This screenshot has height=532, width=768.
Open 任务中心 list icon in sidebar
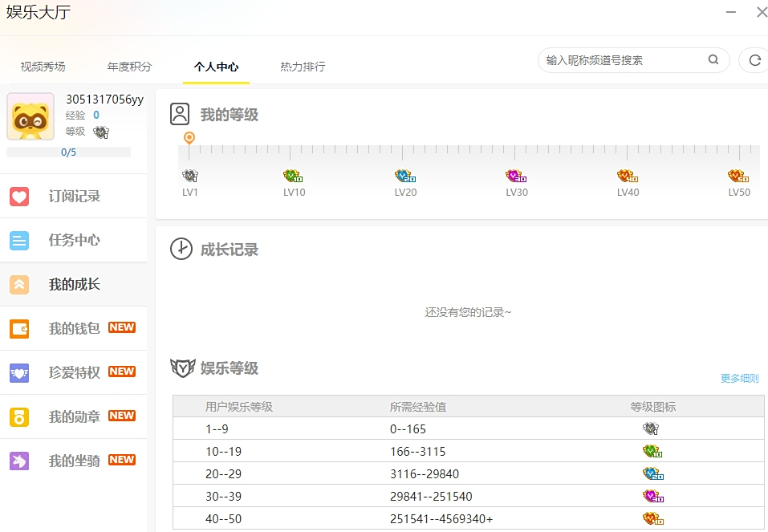[x=19, y=241]
